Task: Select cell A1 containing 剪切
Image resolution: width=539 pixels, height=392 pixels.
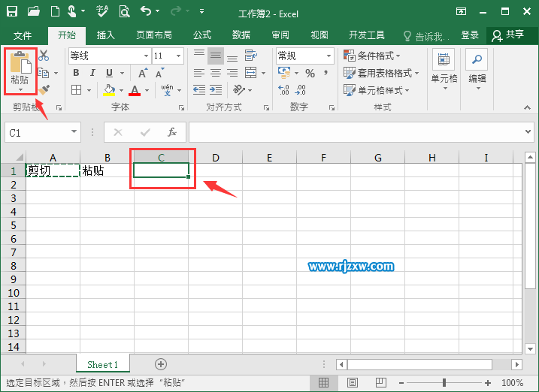Action: point(53,170)
